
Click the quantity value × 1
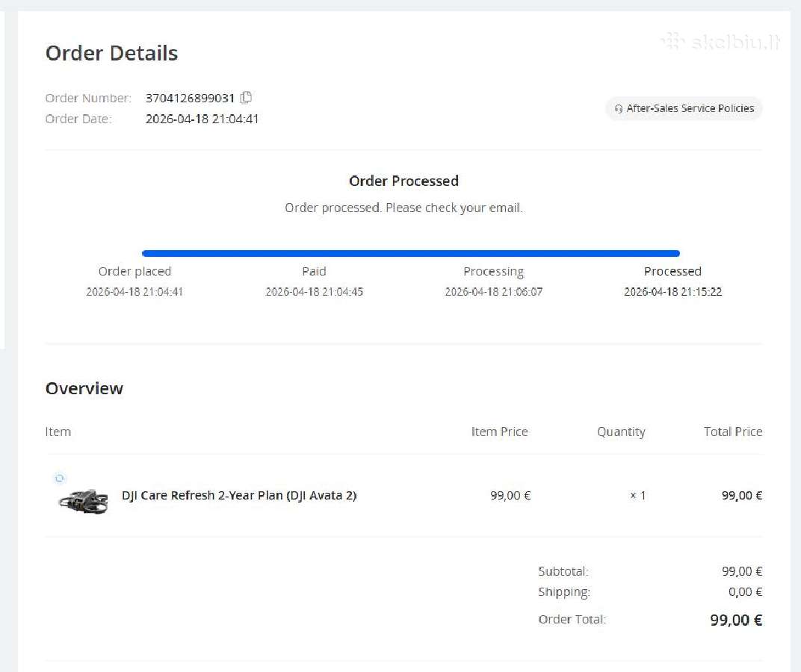click(x=638, y=495)
